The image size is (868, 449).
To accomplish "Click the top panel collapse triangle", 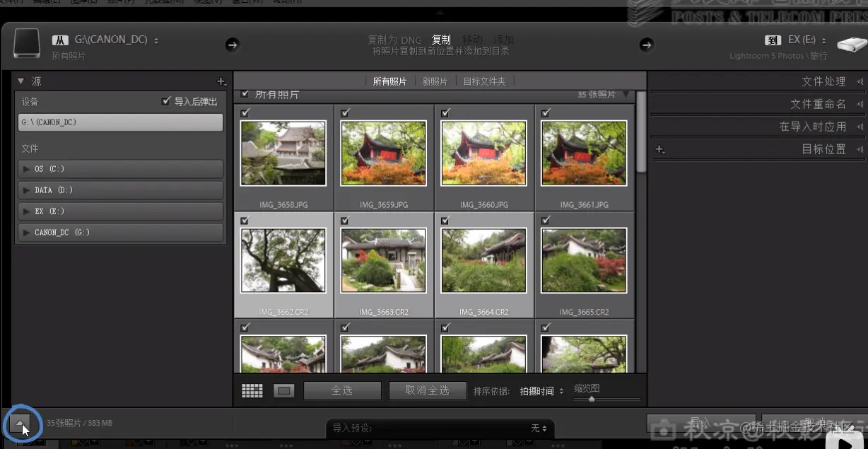I will (x=440, y=13).
